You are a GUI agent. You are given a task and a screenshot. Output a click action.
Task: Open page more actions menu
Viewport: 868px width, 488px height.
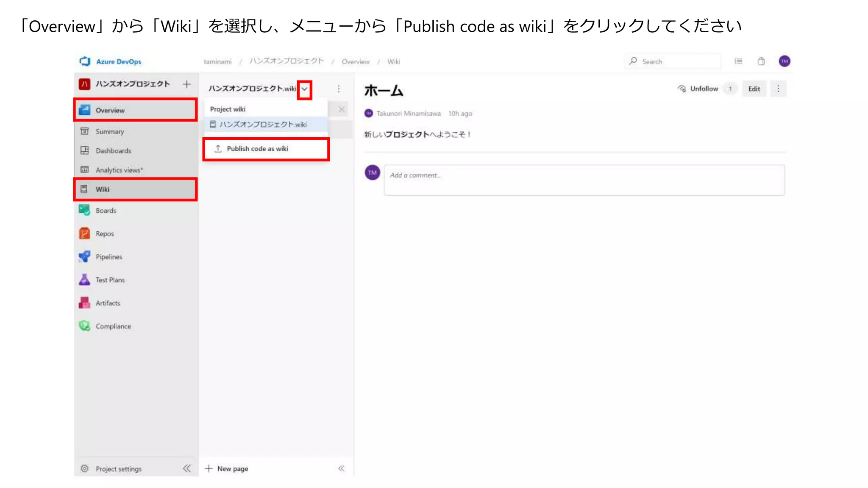(x=778, y=89)
